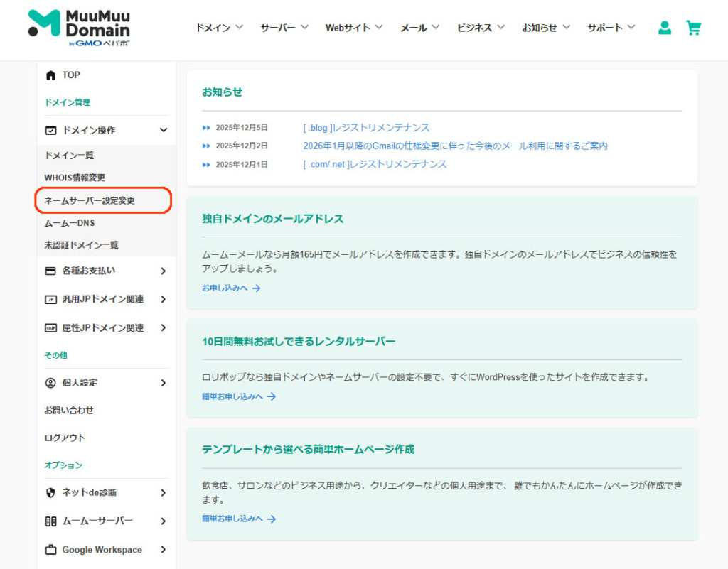Click お申し込みへ link under mail address section

231,288
